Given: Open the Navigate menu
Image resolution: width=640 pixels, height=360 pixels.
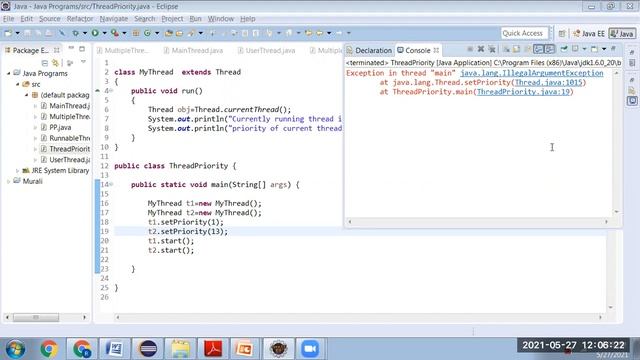Looking at the screenshot, I should click(113, 19).
